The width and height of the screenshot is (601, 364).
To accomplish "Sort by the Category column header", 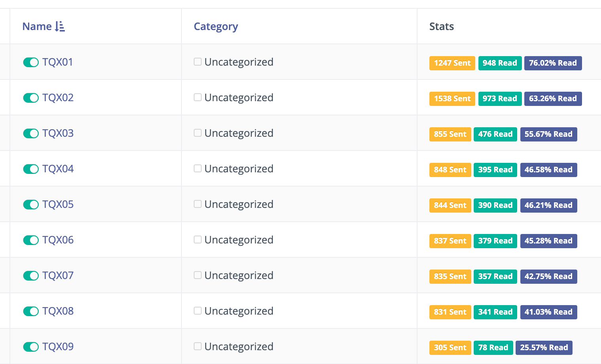I will [x=216, y=26].
